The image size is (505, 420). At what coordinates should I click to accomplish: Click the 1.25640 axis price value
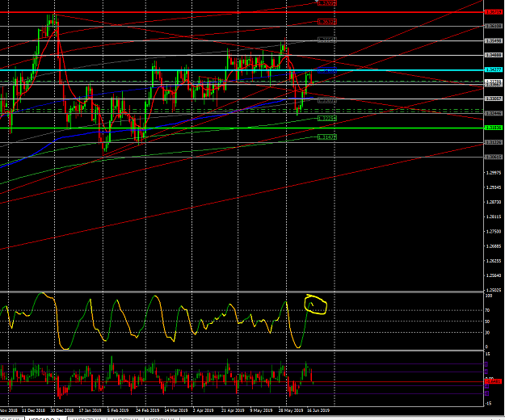(x=494, y=275)
